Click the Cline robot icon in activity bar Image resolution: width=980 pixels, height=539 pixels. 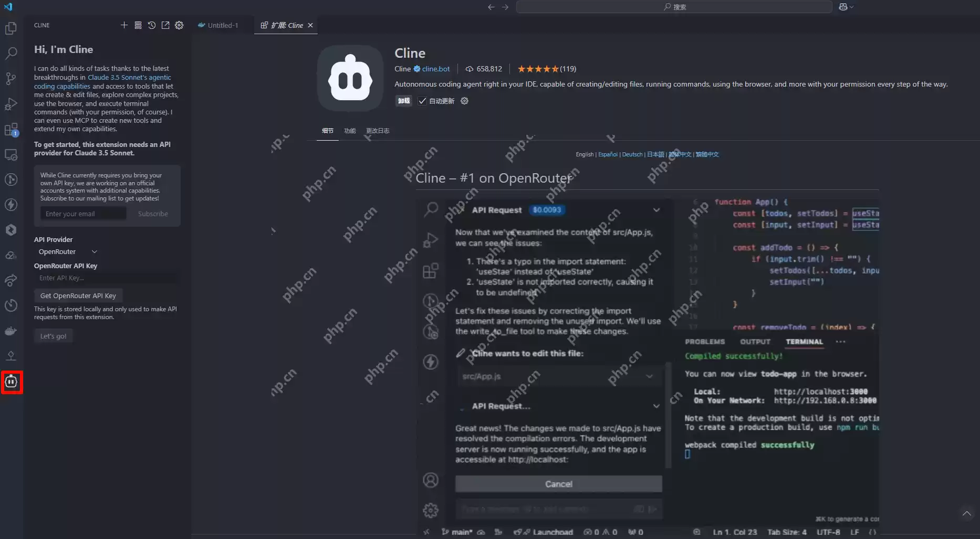(x=12, y=382)
